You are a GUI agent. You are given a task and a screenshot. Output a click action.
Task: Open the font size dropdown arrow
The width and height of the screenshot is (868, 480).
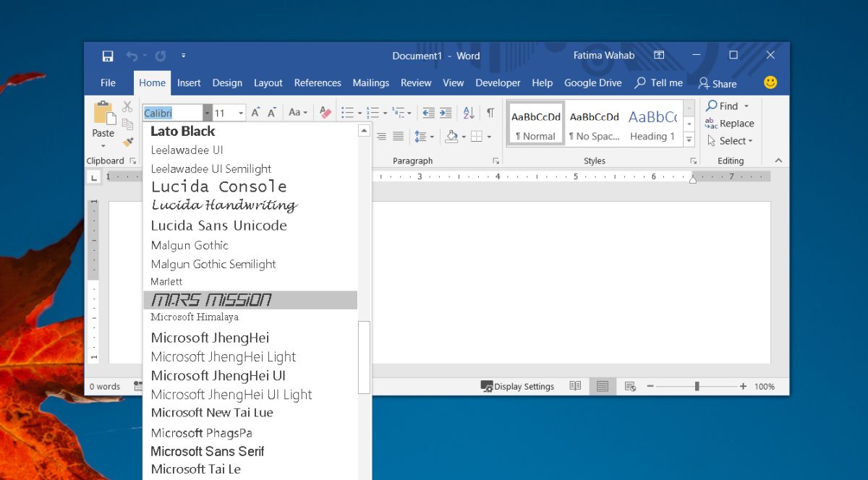pos(241,113)
